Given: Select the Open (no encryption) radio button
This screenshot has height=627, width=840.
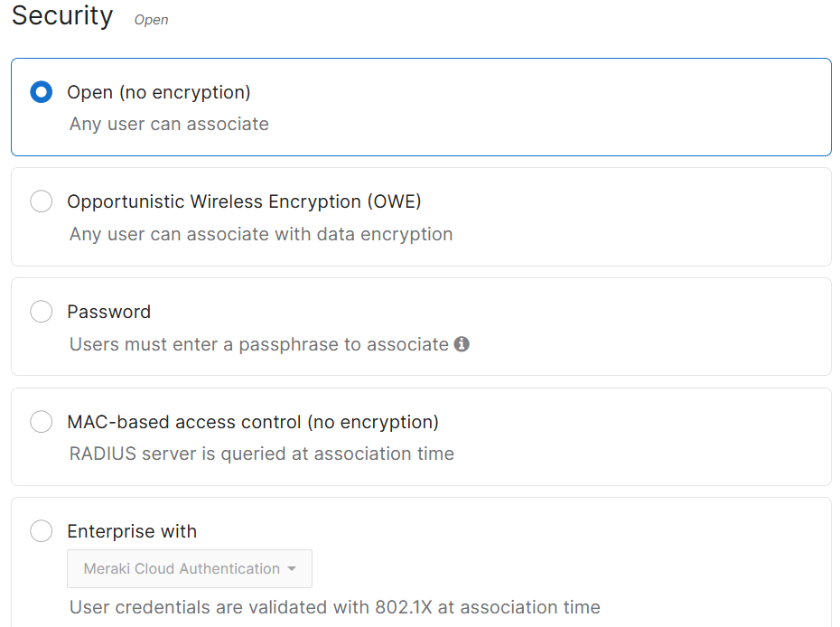Looking at the screenshot, I should tap(42, 91).
